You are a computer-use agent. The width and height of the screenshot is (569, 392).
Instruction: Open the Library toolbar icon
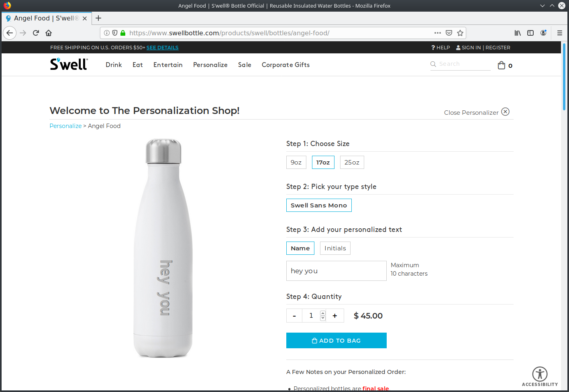[518, 33]
